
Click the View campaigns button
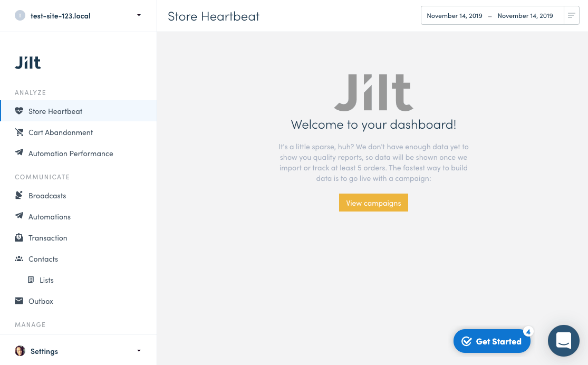[x=373, y=203]
